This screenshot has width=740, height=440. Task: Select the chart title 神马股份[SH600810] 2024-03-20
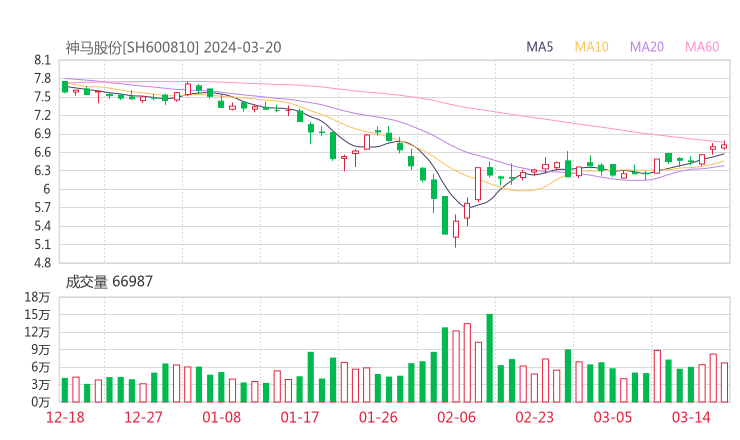pos(173,48)
